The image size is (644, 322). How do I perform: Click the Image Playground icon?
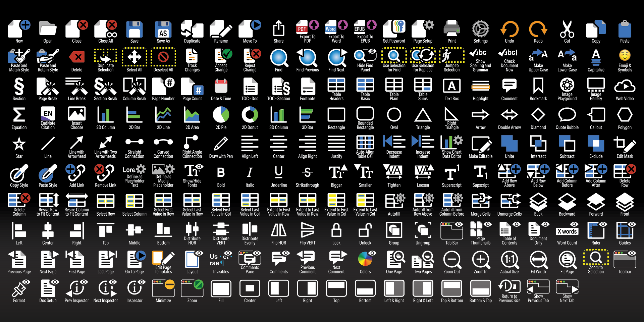click(567, 85)
